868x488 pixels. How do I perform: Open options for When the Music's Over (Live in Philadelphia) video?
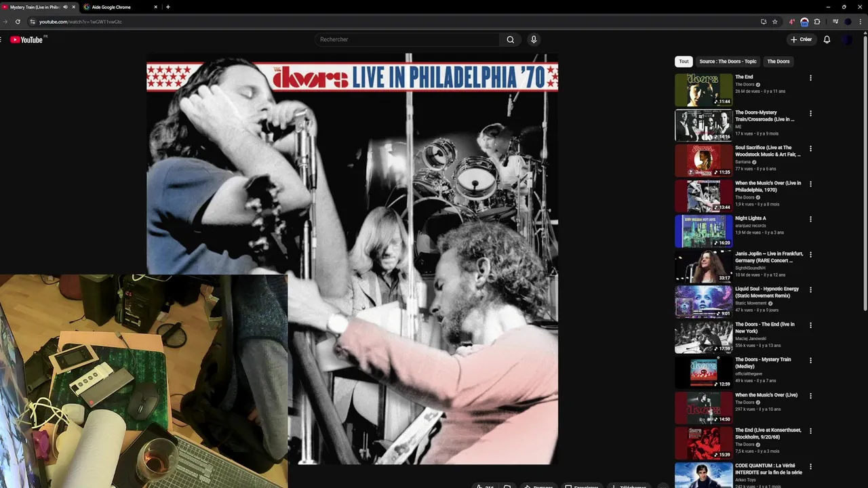click(x=810, y=184)
